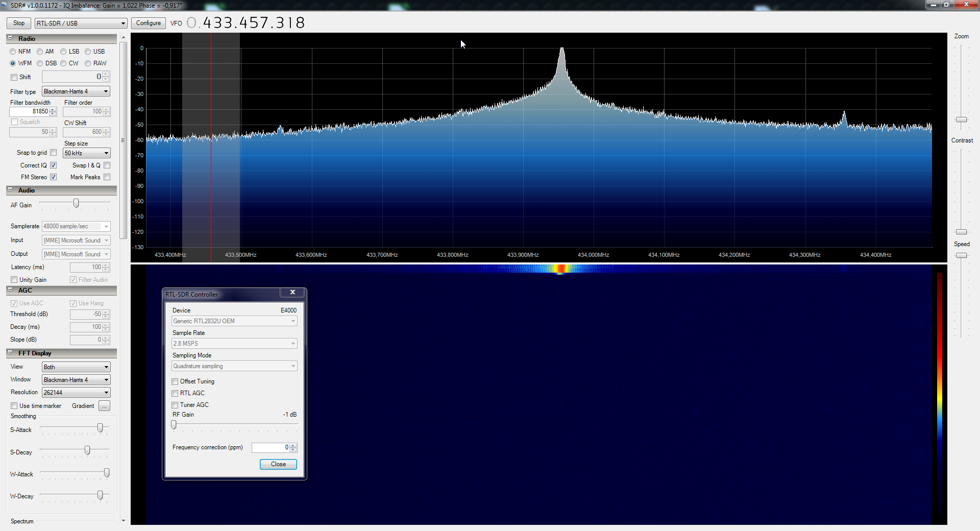Viewport: 980px width, 531px height.
Task: Collapse the Audio panel section
Action: tap(10, 190)
